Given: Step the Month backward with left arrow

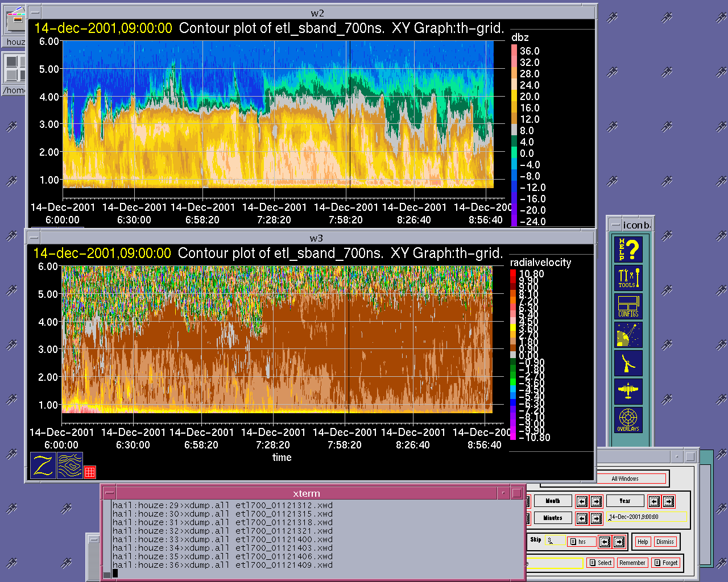Looking at the screenshot, I should tap(582, 501).
